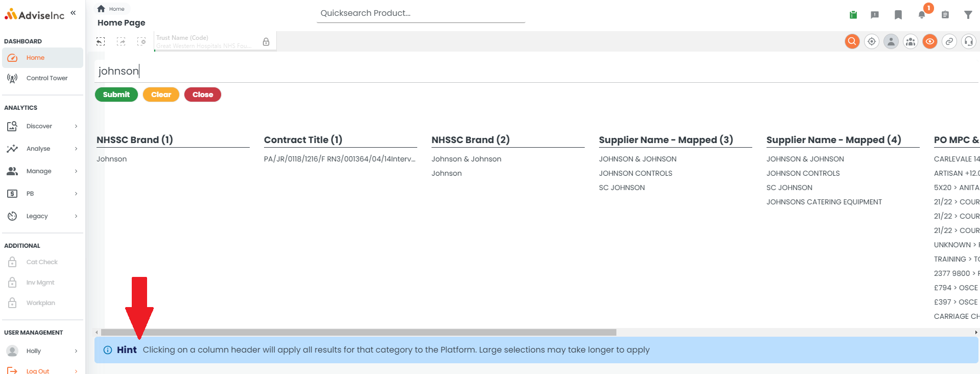Viewport: 980px width, 374px height.
Task: Select JOHNSONS CATERING EQUIPMENT result
Action: point(824,202)
